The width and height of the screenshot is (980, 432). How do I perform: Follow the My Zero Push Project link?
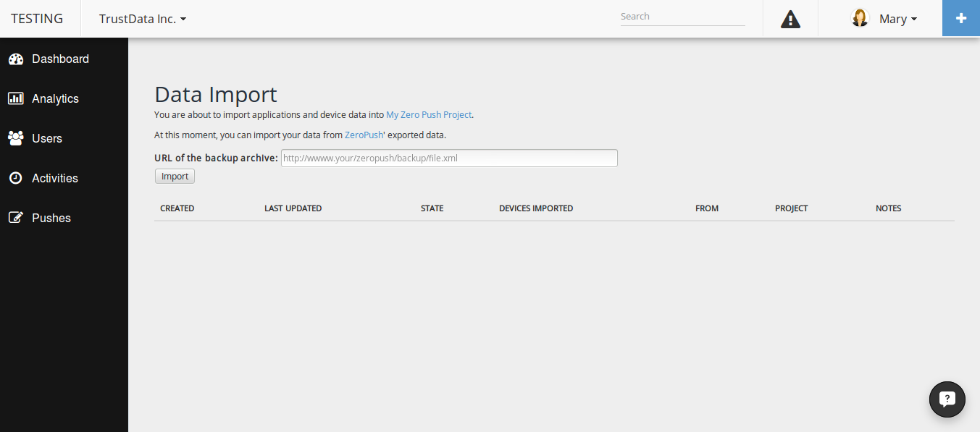point(429,114)
